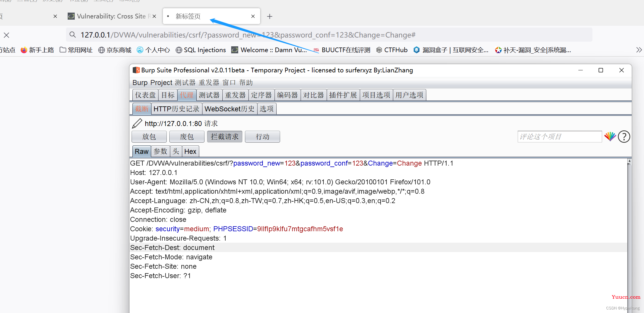Open the 新手上路 Firefox bookmark
This screenshot has height=313, width=644.
click(x=37, y=50)
